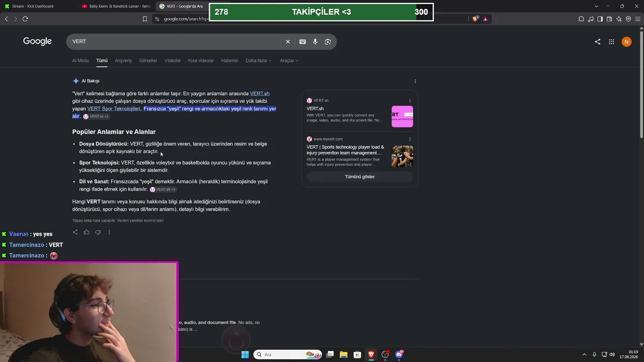This screenshot has height=362, width=644.
Task: Give thumbs up to the AI overview
Action: coord(87,232)
